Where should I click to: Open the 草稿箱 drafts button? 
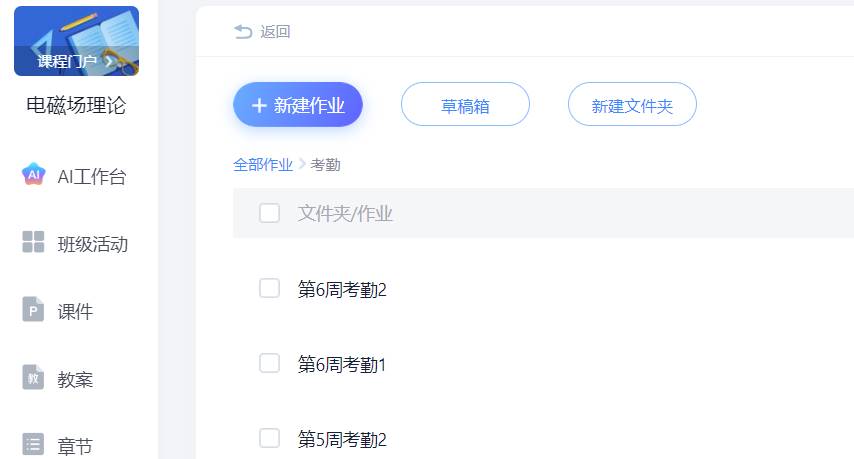coord(465,105)
